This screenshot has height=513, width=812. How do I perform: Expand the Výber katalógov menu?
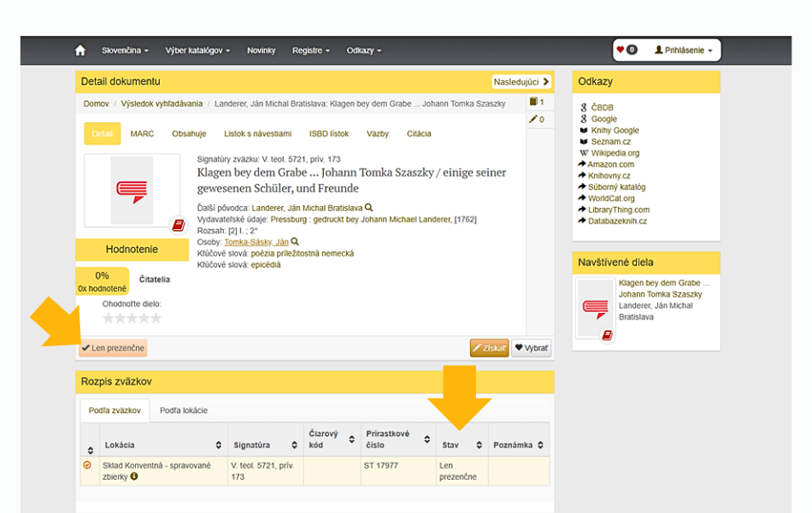(197, 50)
